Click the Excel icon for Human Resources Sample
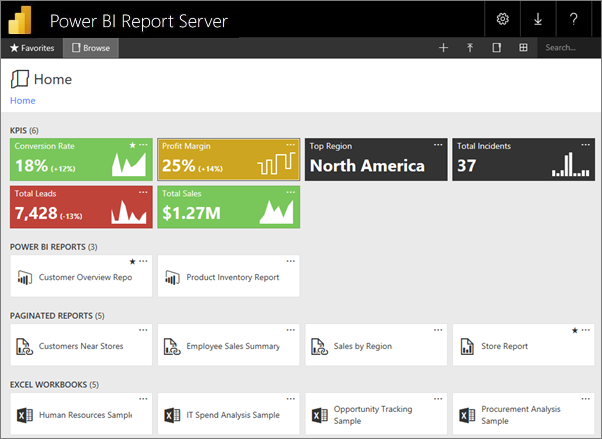The image size is (602, 439). coord(25,415)
